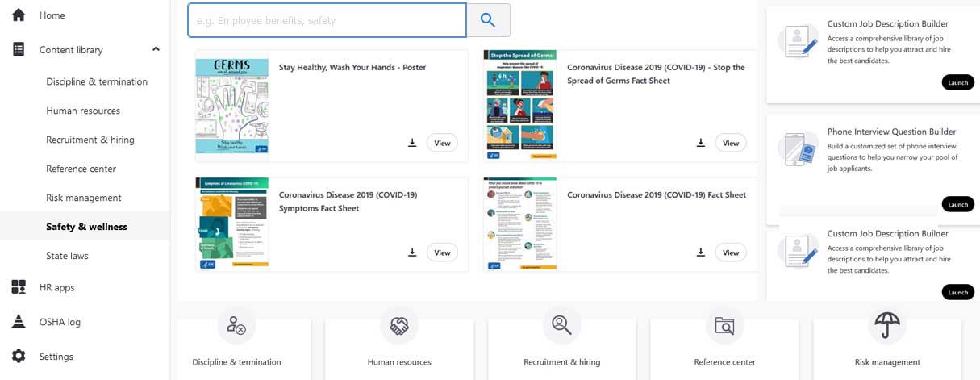View the Coronavirus Disease 2019 Fact Sheet
This screenshot has height=380, width=980.
(731, 253)
